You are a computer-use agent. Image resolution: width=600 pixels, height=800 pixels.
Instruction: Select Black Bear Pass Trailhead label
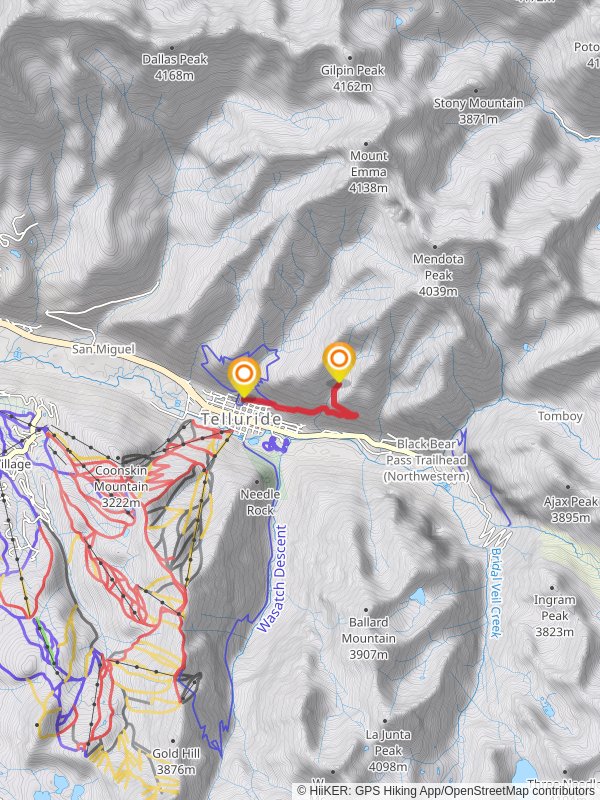point(426,460)
